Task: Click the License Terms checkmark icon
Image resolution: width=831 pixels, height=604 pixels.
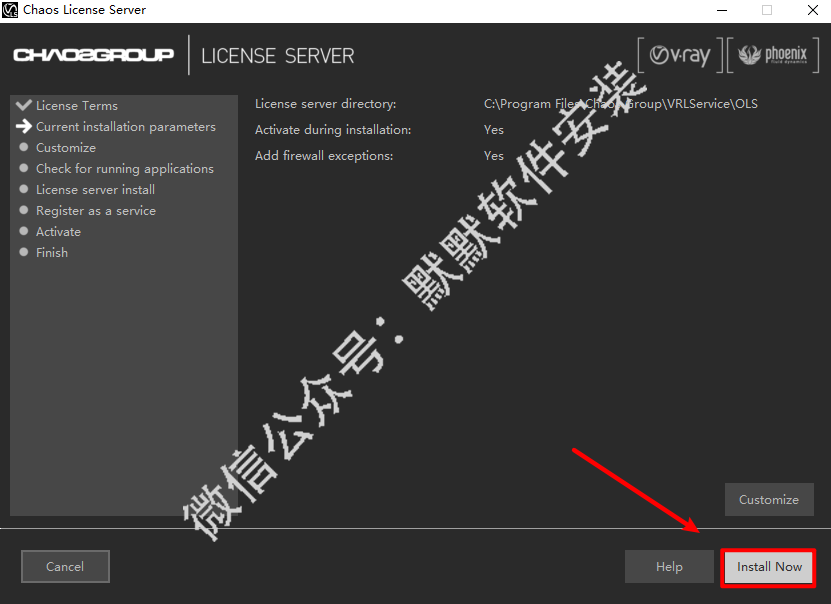Action: [x=24, y=105]
